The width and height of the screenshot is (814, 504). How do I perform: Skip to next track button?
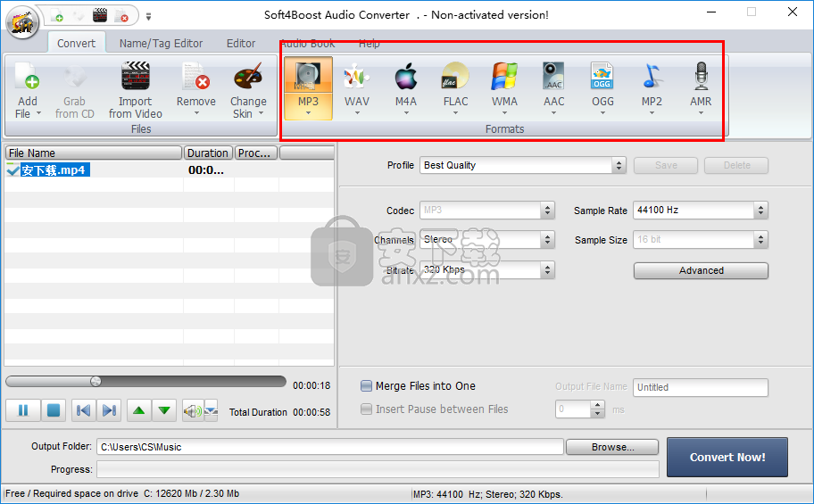[109, 410]
